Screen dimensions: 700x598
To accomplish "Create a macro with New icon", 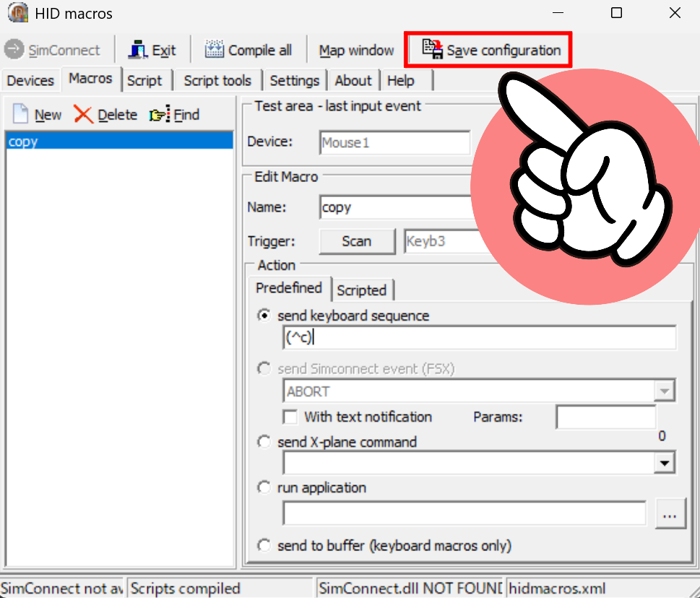I will point(21,115).
